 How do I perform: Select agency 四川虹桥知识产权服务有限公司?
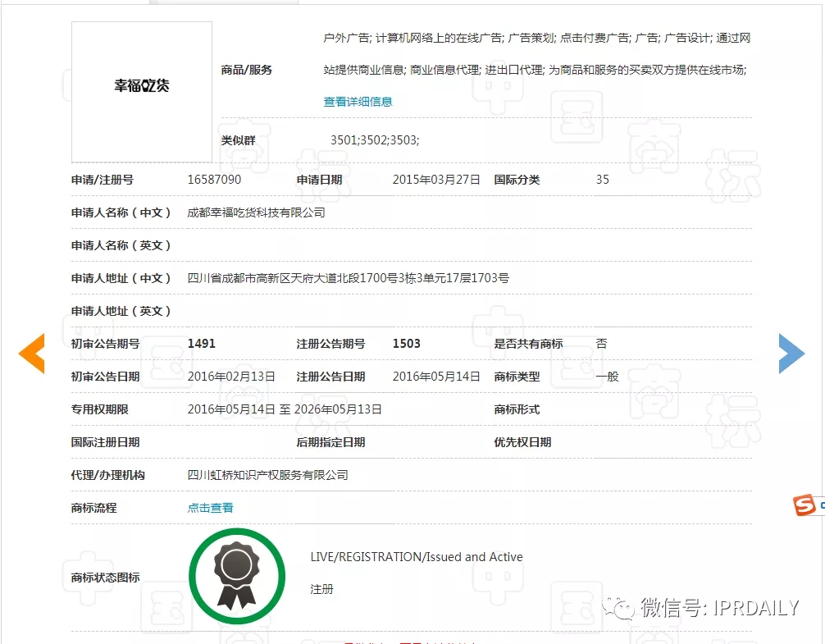click(268, 475)
